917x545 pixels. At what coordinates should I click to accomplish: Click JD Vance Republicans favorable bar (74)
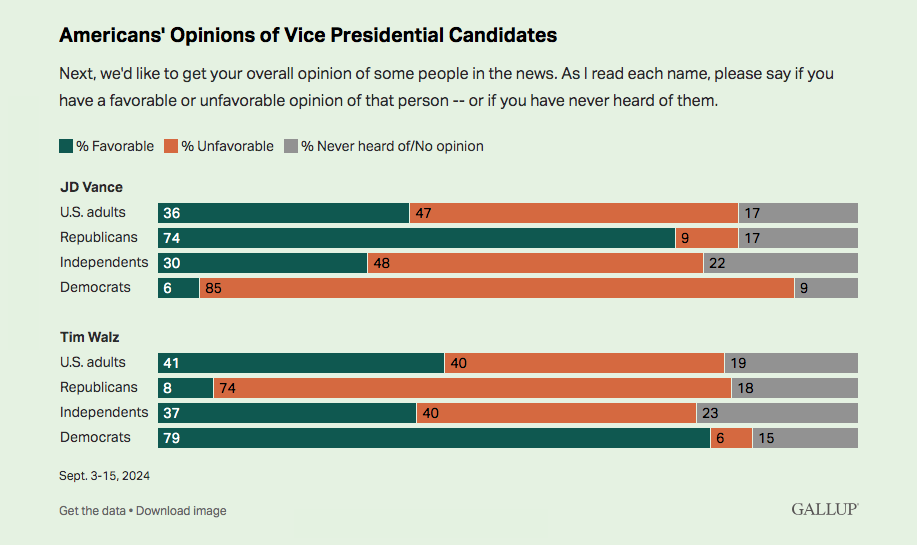click(416, 238)
